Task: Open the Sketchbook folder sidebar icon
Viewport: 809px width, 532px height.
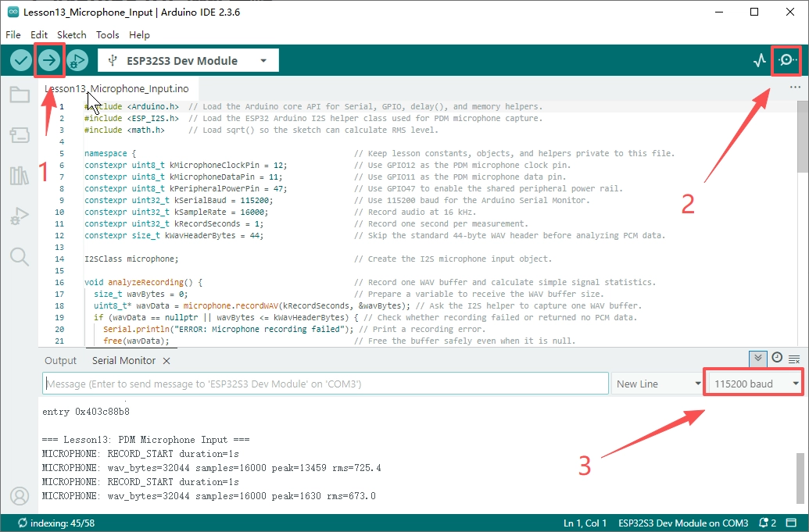Action: tap(20, 95)
